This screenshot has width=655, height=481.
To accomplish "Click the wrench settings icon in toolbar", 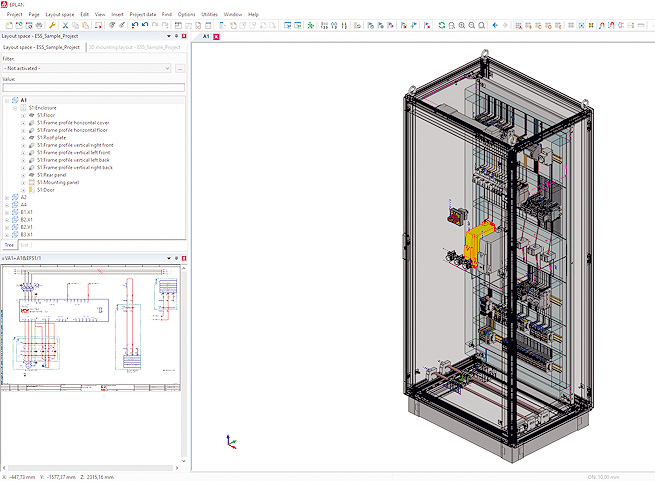I will click(52, 25).
